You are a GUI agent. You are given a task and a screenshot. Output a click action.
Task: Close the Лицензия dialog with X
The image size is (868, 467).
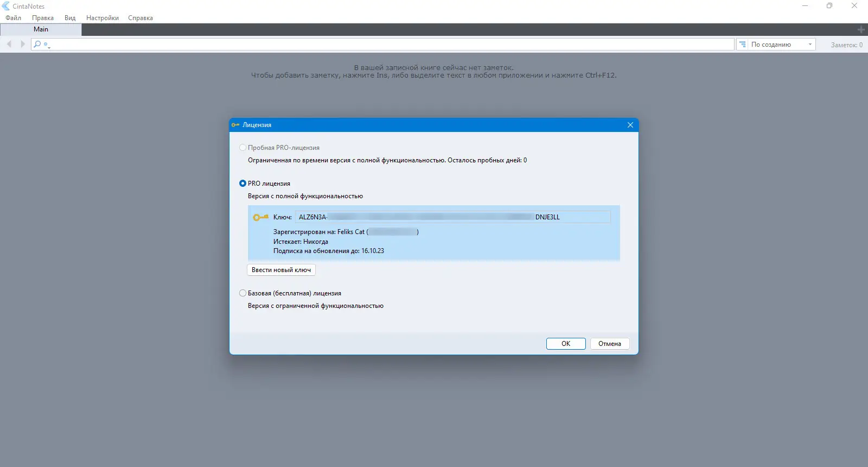point(630,125)
